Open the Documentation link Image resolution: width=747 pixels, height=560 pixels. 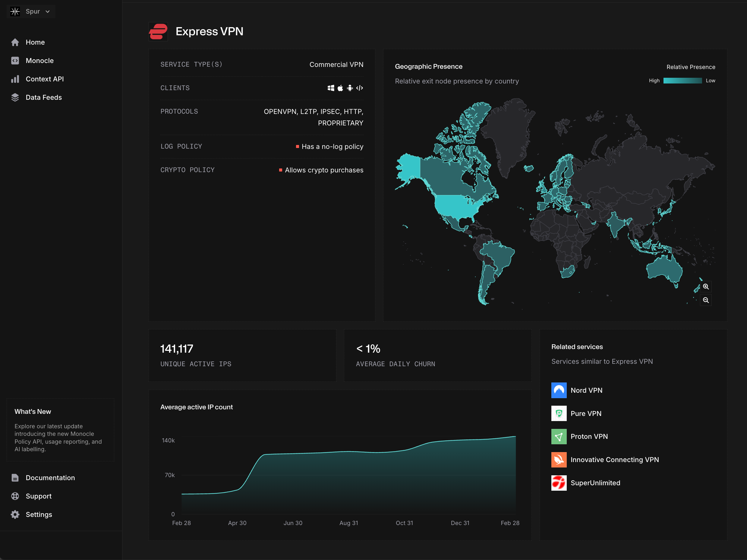click(x=50, y=478)
